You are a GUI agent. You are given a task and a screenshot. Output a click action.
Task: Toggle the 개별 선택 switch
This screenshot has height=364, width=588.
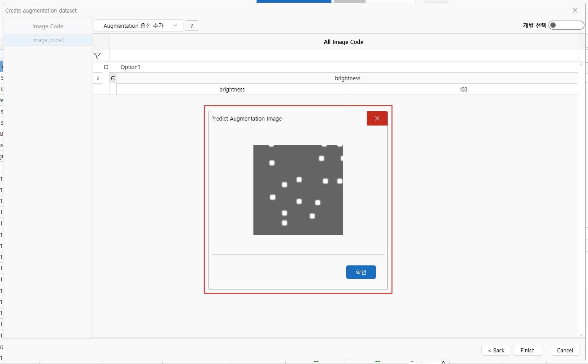point(566,25)
